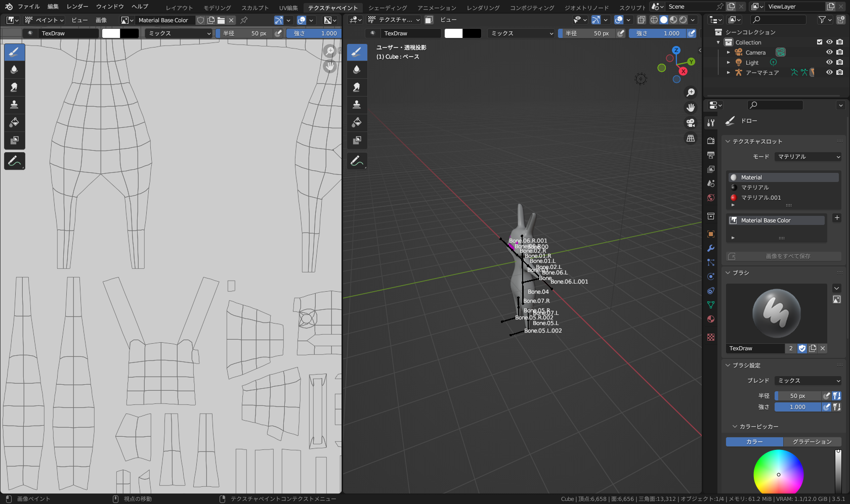Screen dimensions: 850x504
Task: Open the レンダー menu
Action: pyautogui.click(x=77, y=7)
